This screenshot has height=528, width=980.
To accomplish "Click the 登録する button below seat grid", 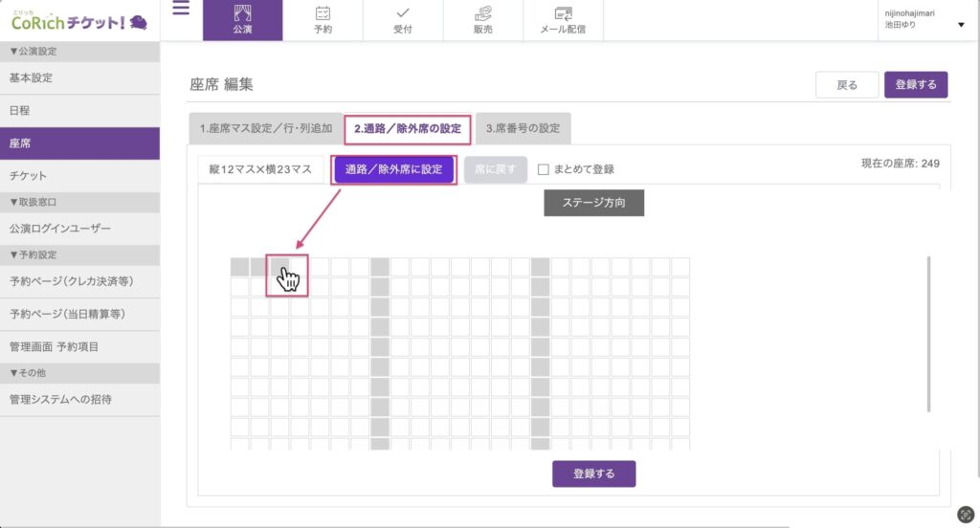I will 593,473.
